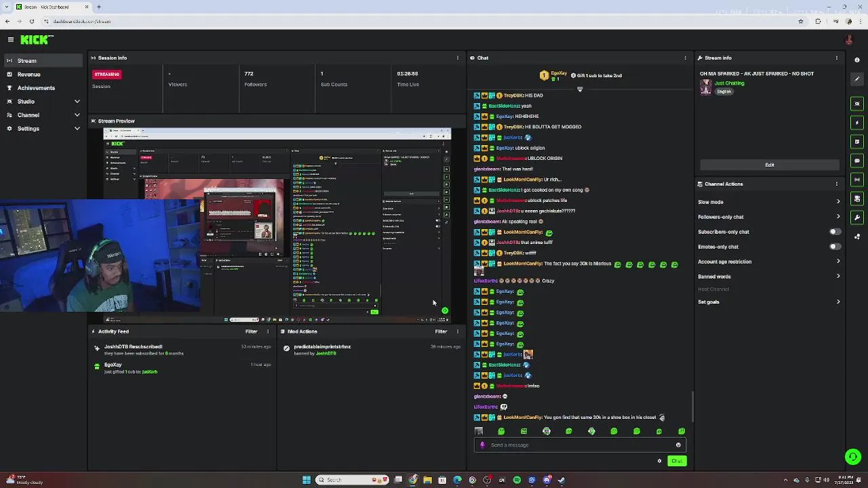
Task: Enable Emotes-only chat toggle
Action: (x=835, y=247)
